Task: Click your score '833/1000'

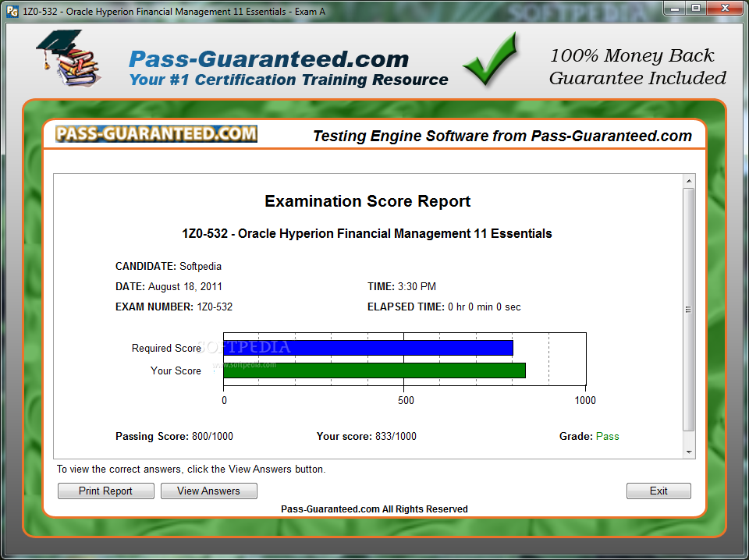Action: click(x=396, y=436)
